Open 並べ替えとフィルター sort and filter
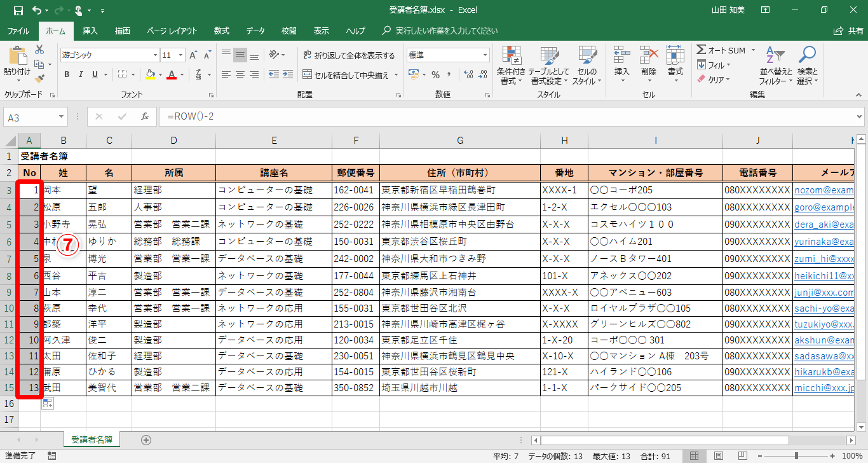This screenshot has height=463, width=868. (x=775, y=65)
